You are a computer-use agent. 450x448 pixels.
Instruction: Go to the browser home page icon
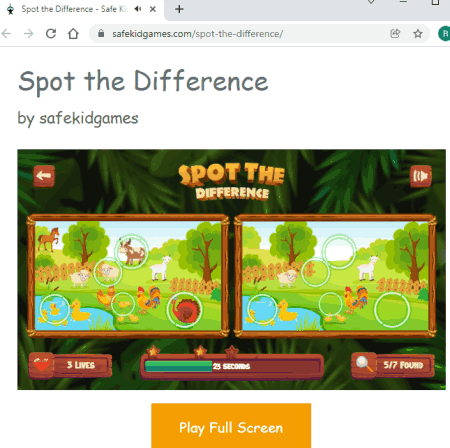73,34
